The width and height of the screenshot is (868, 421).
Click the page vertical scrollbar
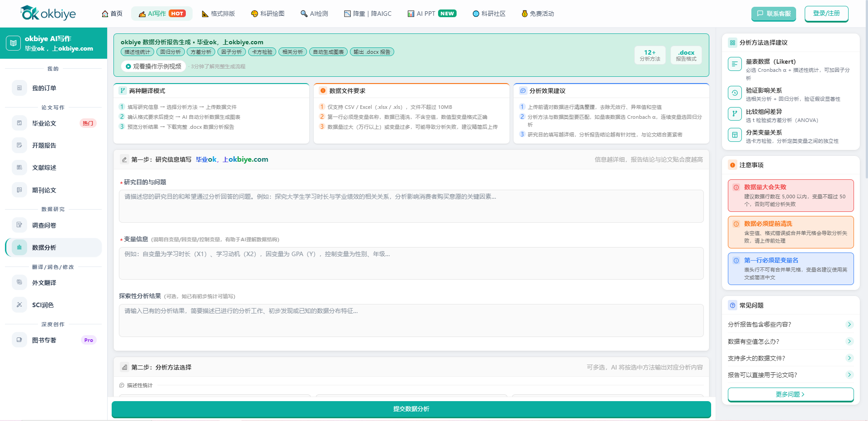point(866,90)
